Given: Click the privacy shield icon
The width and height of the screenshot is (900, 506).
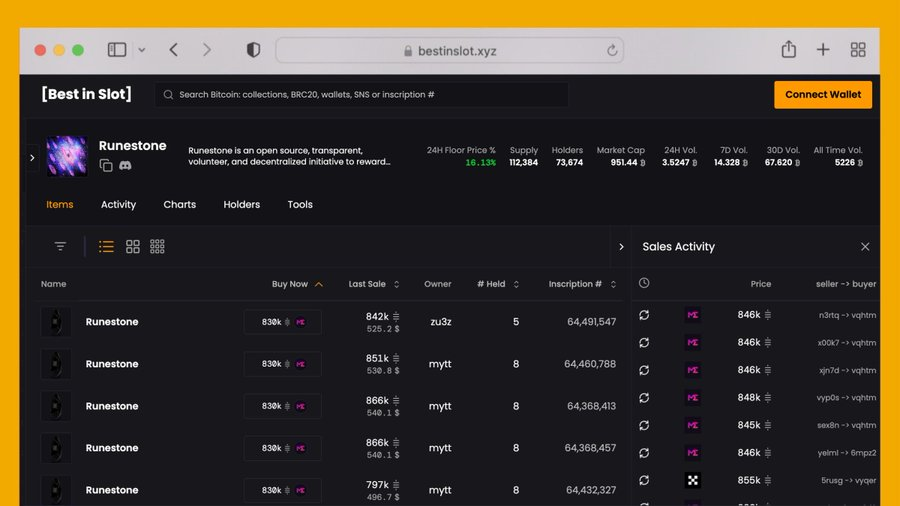Looking at the screenshot, I should [253, 50].
